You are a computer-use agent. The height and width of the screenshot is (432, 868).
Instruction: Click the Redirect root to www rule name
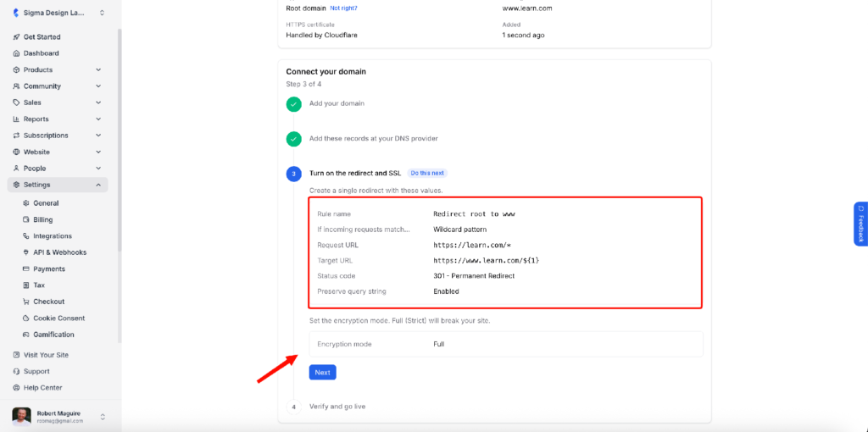475,213
